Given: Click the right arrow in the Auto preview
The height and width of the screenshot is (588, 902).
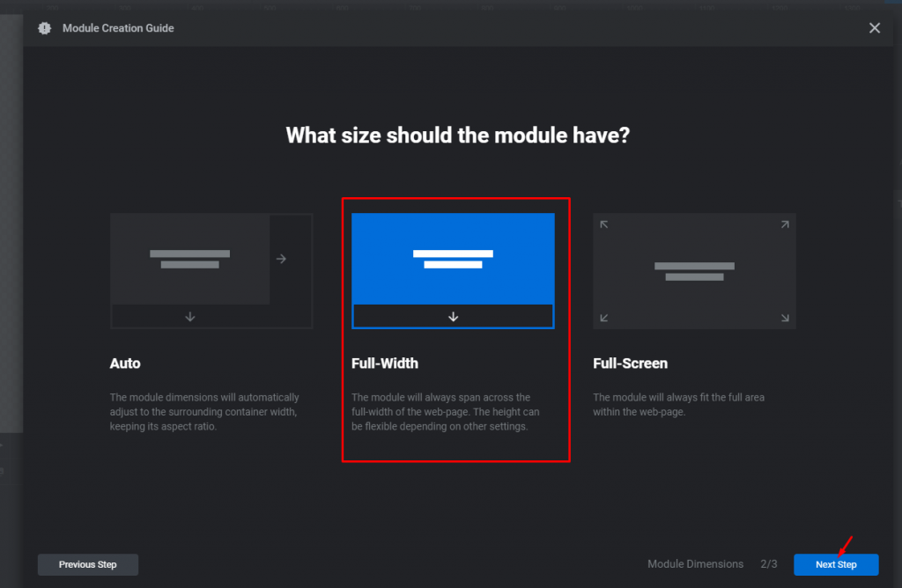Looking at the screenshot, I should click(x=281, y=259).
